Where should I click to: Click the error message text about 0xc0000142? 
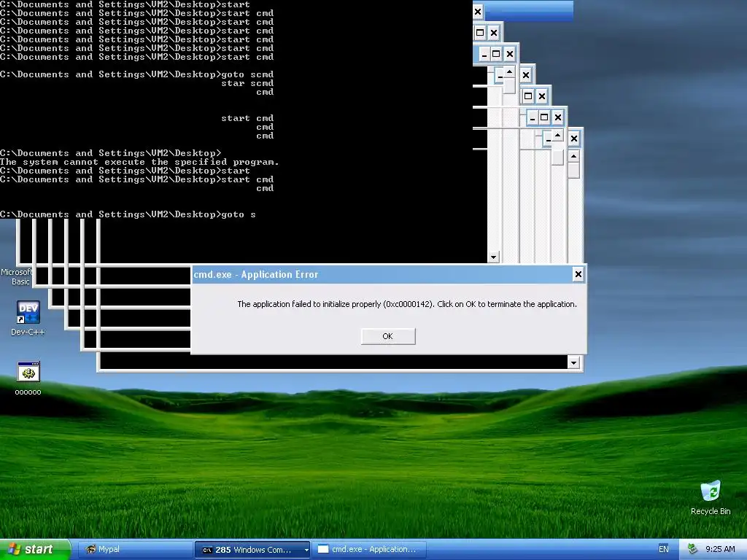[407, 304]
